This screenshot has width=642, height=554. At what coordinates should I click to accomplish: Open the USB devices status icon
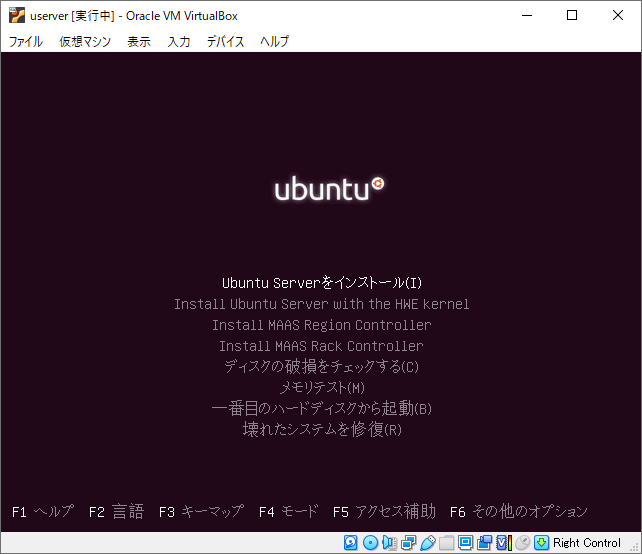tap(427, 542)
